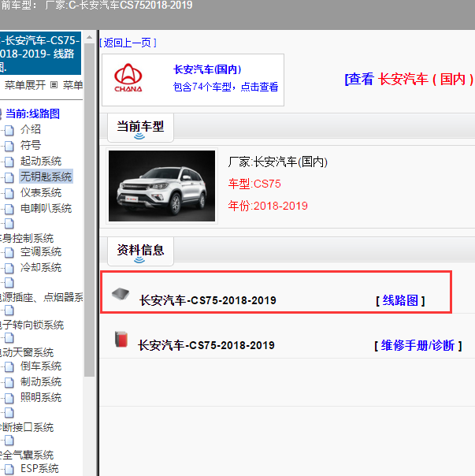This screenshot has width=475, height=476.
Task: Go back via 返回上一页 link
Action: pos(128,43)
